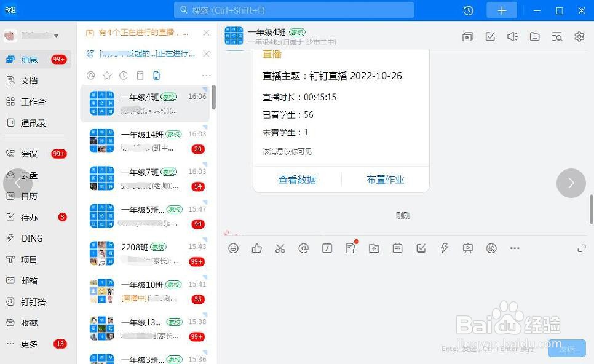
Task: Filter messages by starred
Action: 107,76
